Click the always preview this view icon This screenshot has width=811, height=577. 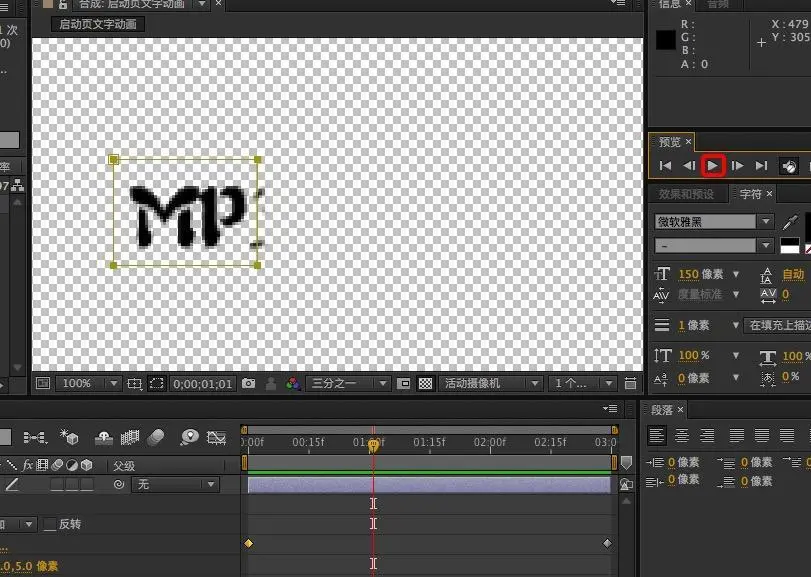(43, 383)
